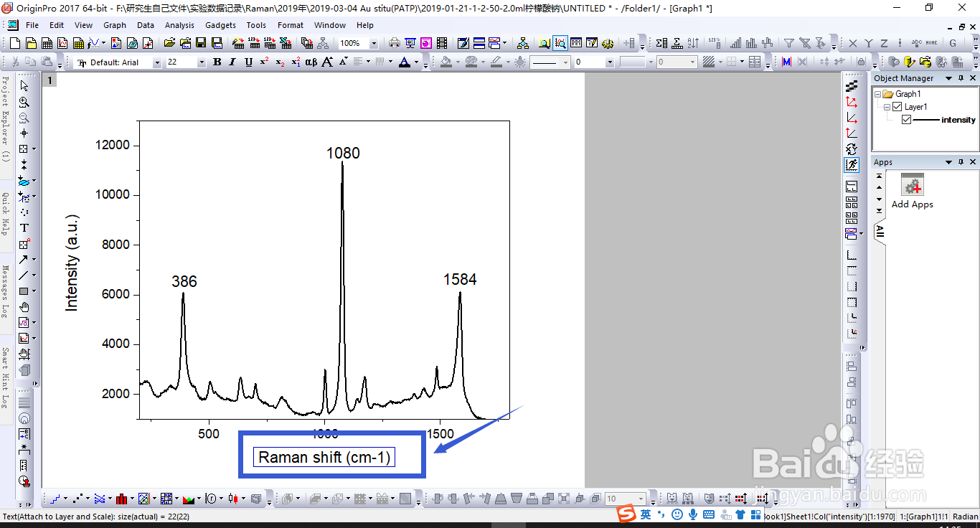Apply Italic formatting to text
The height and width of the screenshot is (528, 980).
232,62
